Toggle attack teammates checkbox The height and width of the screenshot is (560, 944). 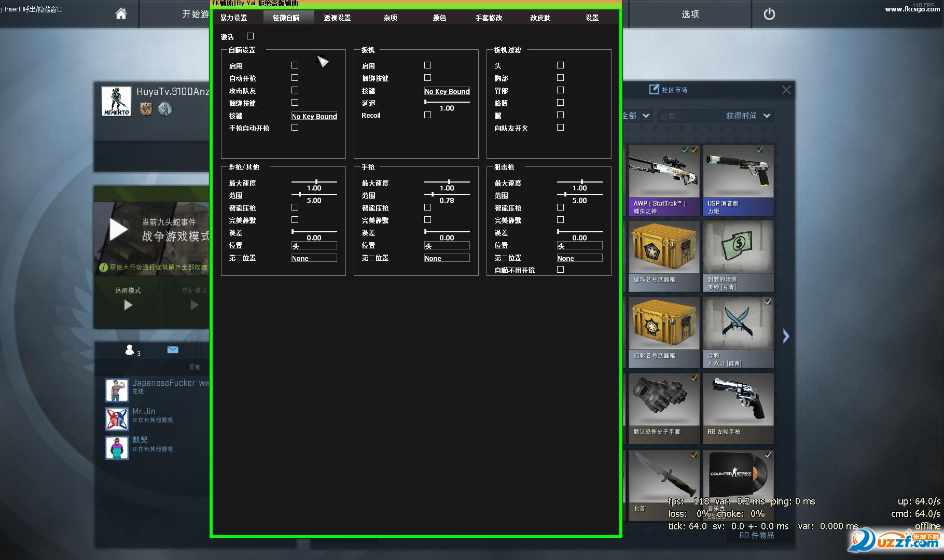295,90
